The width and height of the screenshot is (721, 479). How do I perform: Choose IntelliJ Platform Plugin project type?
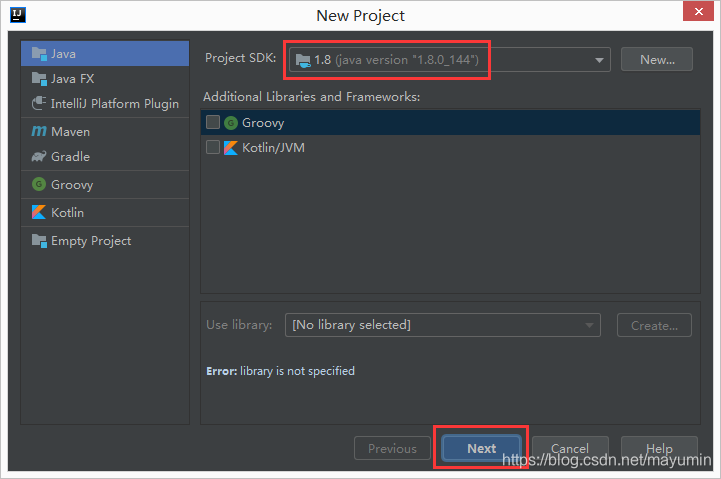(105, 103)
